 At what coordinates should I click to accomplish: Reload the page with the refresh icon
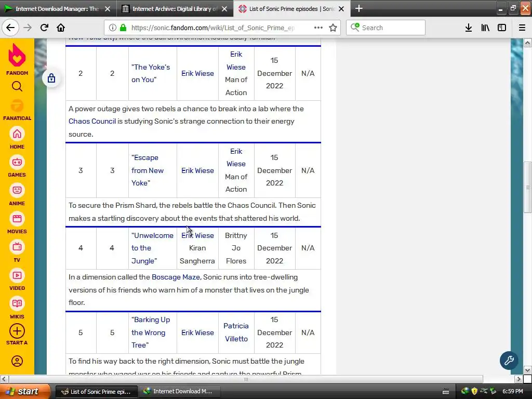pos(44,28)
